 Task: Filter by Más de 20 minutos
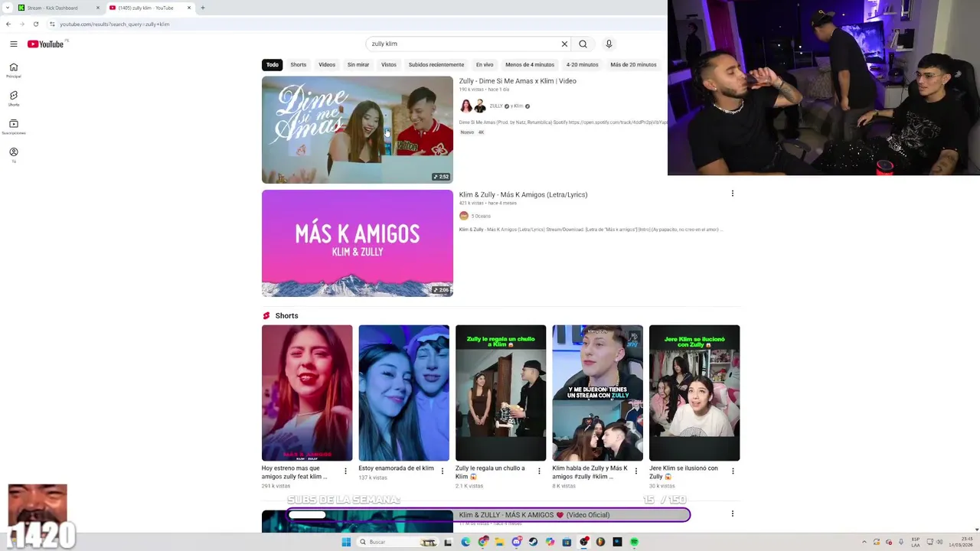633,64
